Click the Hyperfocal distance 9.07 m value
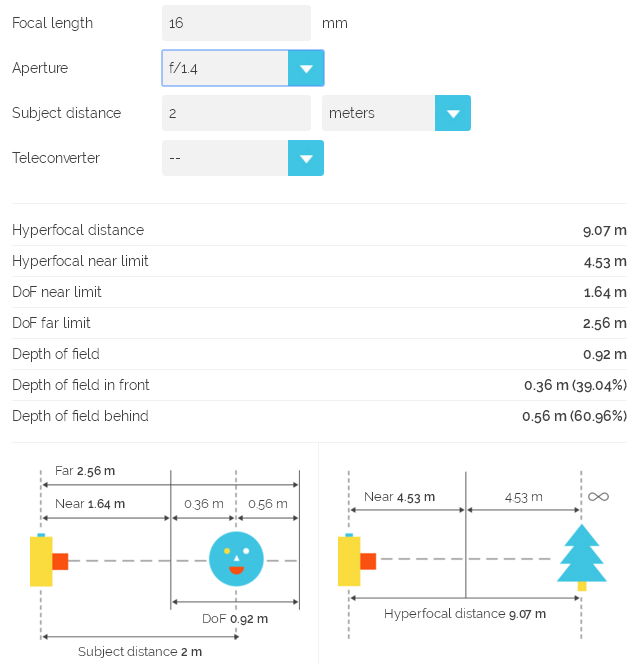The image size is (641, 664). tap(605, 230)
